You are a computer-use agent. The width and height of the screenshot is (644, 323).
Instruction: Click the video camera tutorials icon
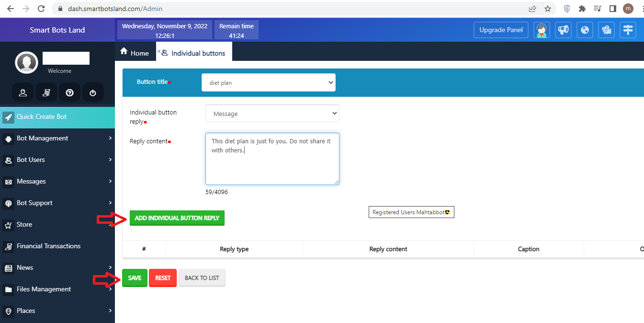(x=607, y=30)
